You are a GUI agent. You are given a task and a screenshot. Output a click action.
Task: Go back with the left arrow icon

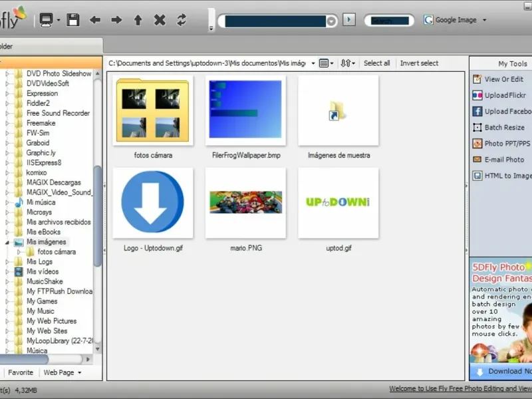tap(95, 20)
